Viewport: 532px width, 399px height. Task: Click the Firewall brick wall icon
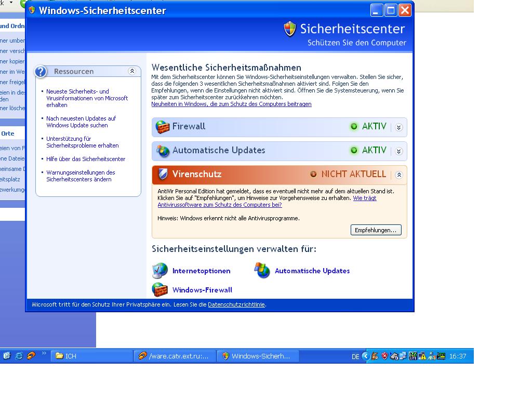point(163,127)
